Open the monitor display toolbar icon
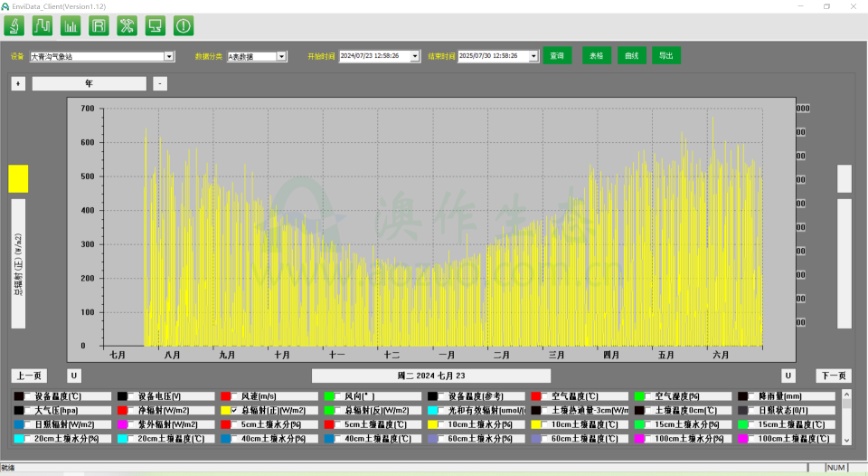The height and width of the screenshot is (476, 868). click(155, 26)
